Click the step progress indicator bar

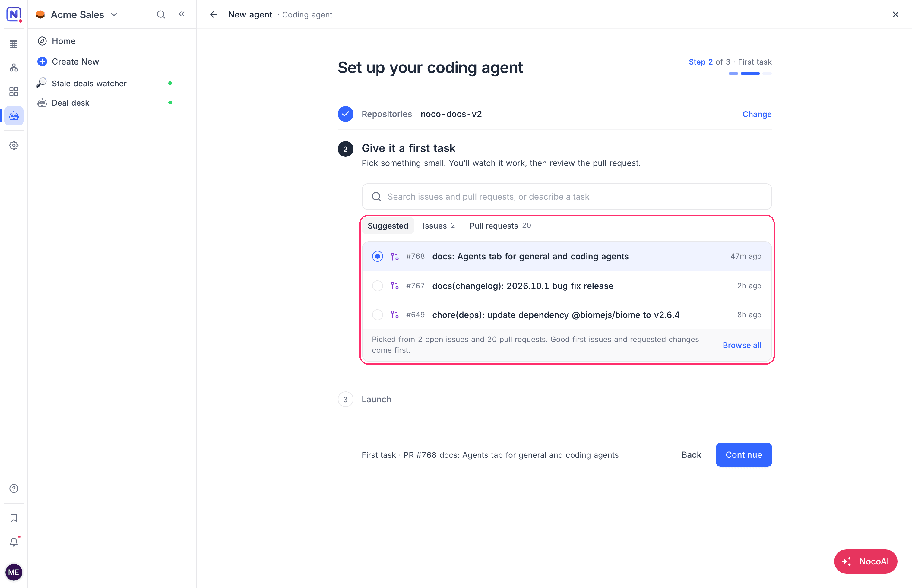click(x=750, y=73)
